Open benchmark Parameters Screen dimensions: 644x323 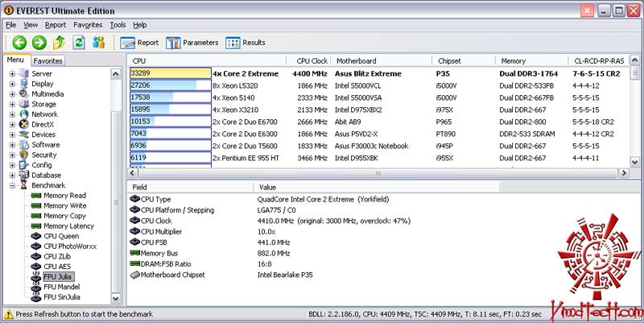[x=192, y=43]
